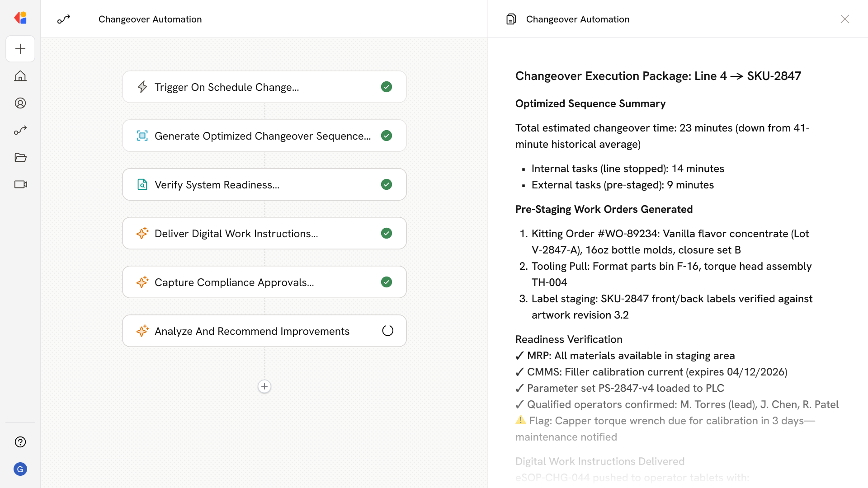Open the video camera icon in the sidebar

20,184
